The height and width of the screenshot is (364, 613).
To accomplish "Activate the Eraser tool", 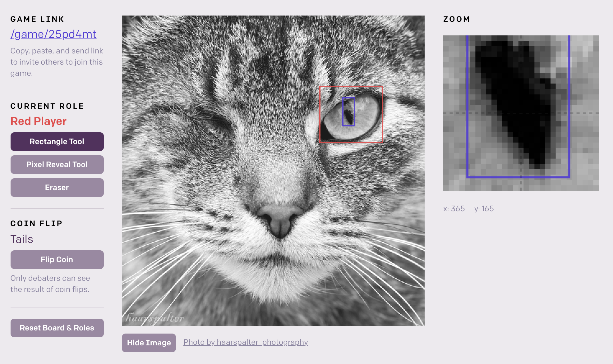I will [57, 188].
